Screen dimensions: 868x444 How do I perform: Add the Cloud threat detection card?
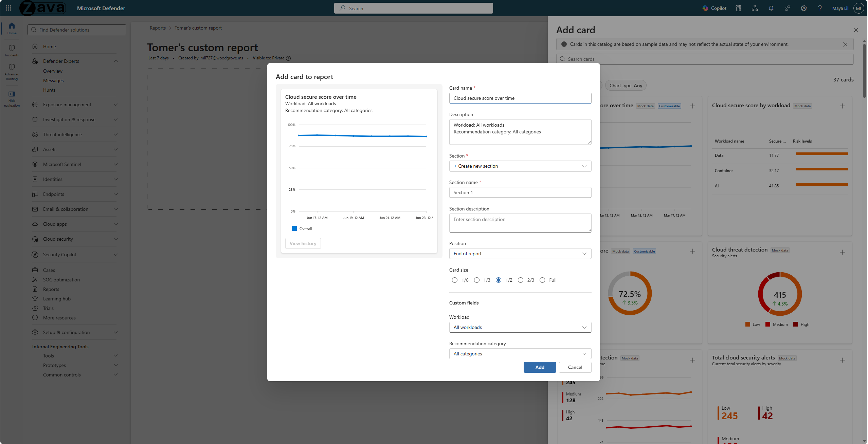[x=843, y=252]
